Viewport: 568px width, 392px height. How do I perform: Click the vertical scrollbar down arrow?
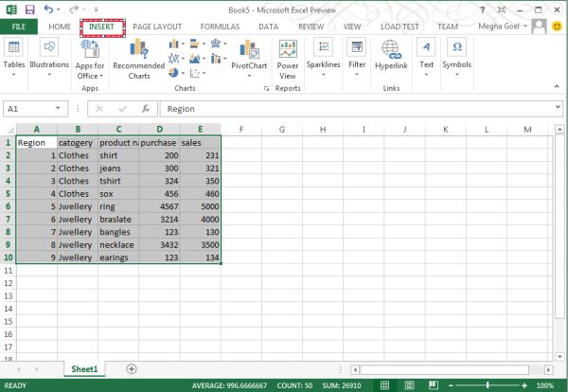tap(559, 356)
